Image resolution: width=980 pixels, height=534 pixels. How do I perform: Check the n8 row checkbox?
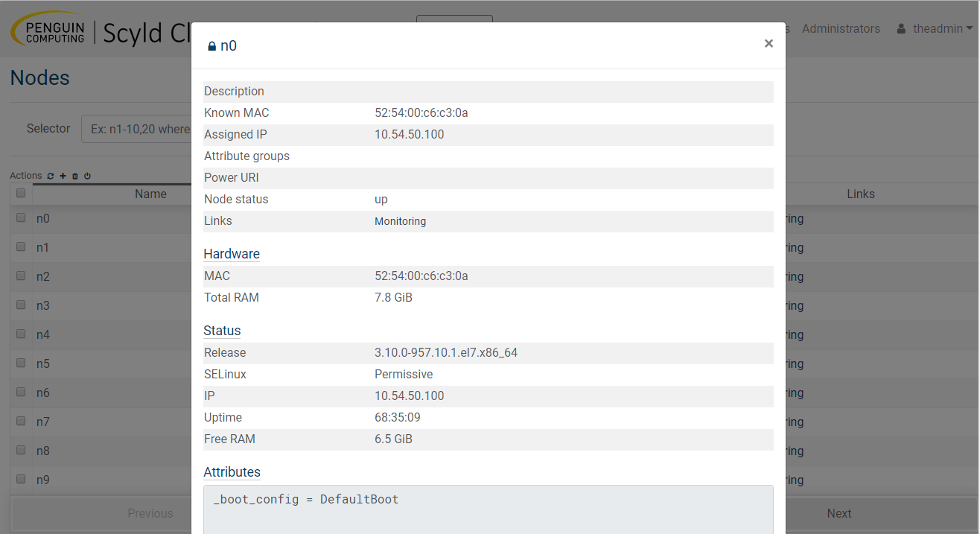click(21, 451)
